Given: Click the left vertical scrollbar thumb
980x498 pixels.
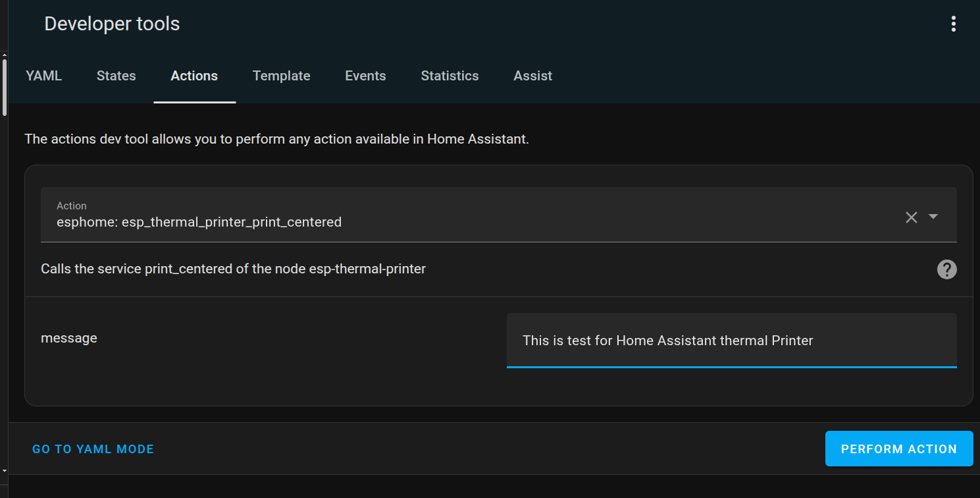Looking at the screenshot, I should (x=4, y=87).
